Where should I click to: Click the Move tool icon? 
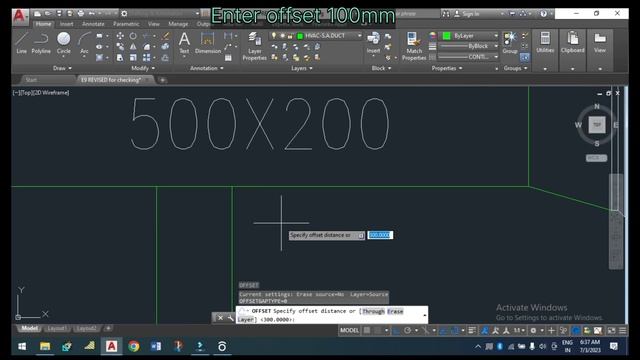tap(120, 36)
